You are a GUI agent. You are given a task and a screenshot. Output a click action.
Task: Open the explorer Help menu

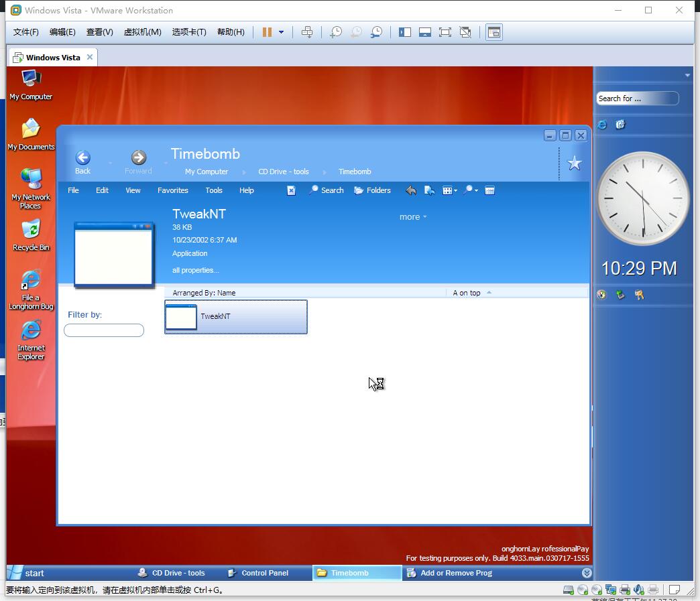247,190
